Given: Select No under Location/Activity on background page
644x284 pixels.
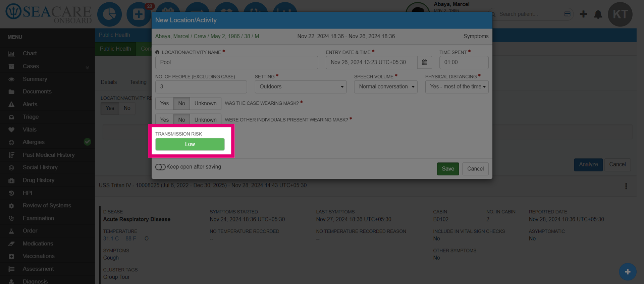Looking at the screenshot, I should pyautogui.click(x=127, y=108).
